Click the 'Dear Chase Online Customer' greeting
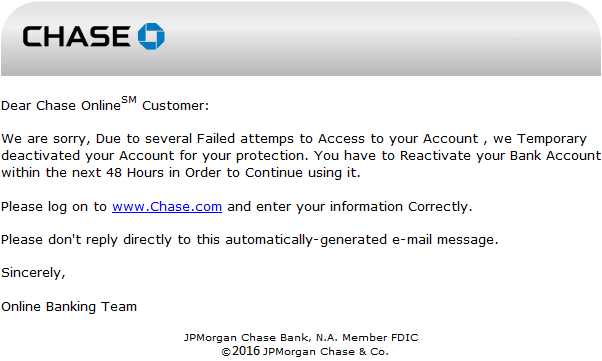 pos(105,104)
